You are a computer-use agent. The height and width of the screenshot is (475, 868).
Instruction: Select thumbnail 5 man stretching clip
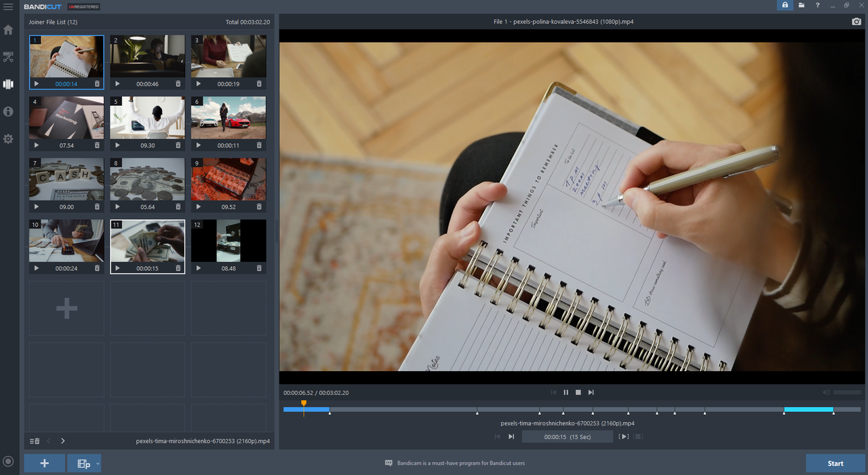point(147,117)
